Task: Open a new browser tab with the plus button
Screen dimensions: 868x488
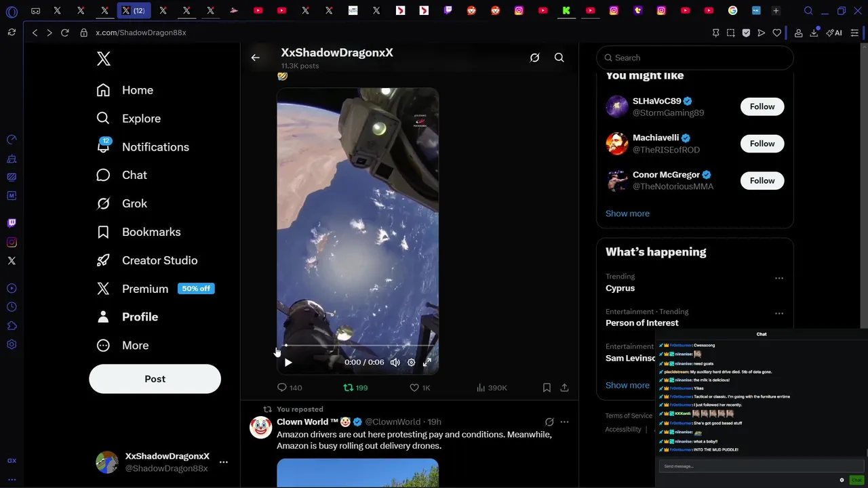Action: [776, 11]
